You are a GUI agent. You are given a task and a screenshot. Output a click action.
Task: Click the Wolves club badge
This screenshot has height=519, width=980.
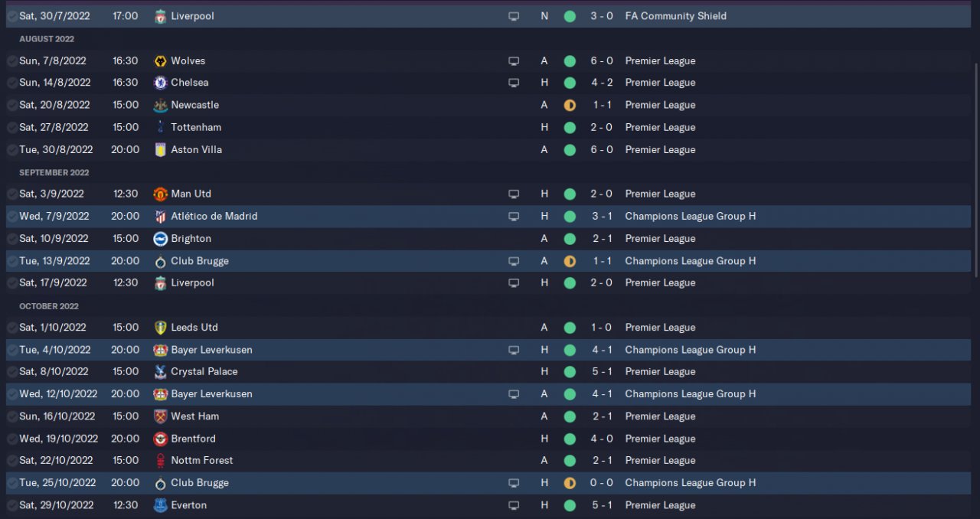point(160,60)
